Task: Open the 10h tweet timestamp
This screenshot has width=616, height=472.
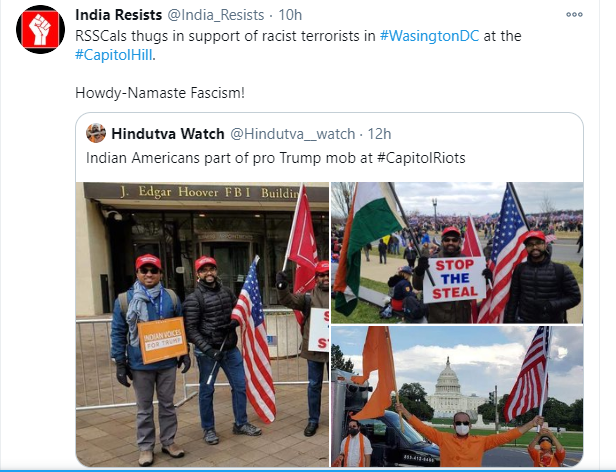Action: 290,15
